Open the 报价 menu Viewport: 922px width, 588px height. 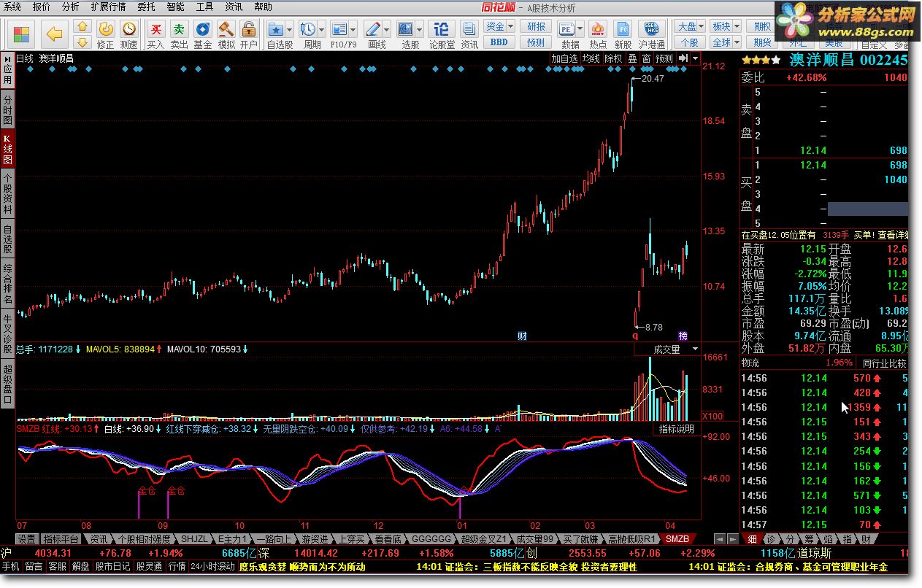tap(42, 7)
